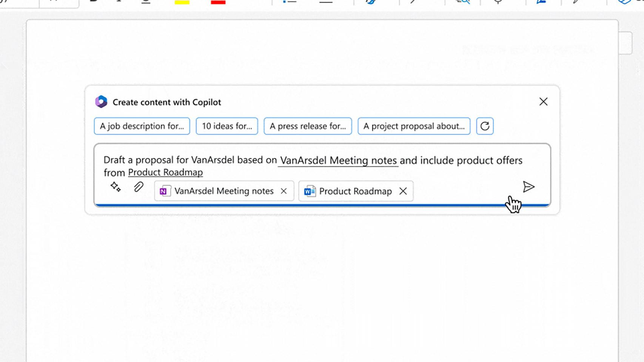644x362 pixels.
Task: Click the Copilot logo icon
Action: pos(101,102)
